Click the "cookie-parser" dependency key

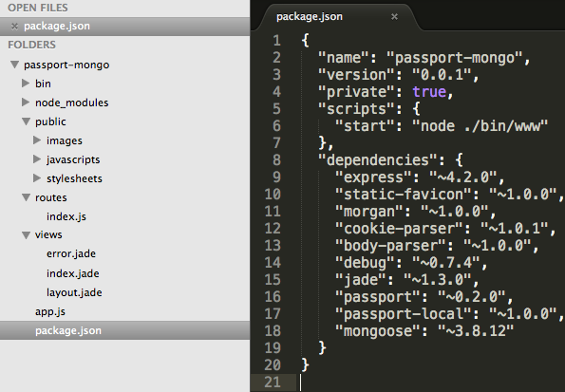[x=399, y=229]
